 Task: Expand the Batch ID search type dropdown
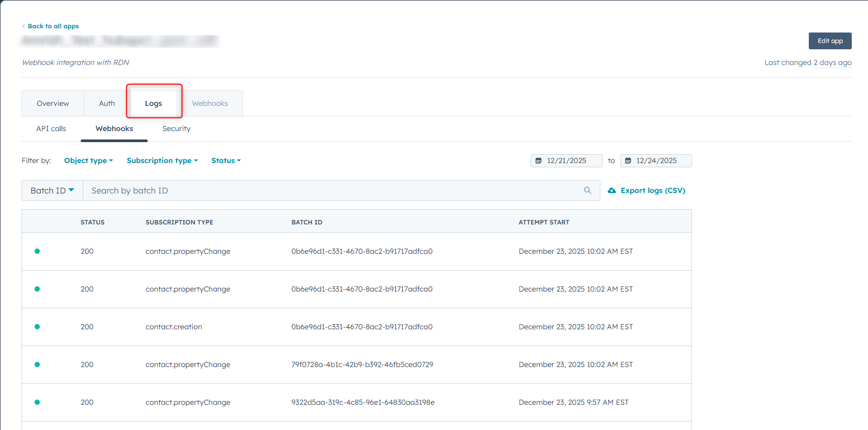[x=52, y=190]
